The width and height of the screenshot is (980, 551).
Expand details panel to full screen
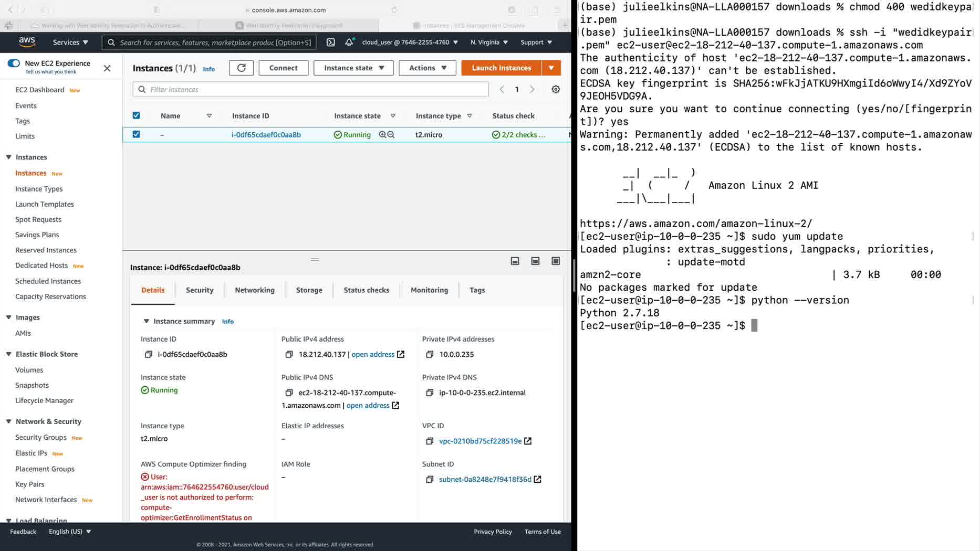tap(556, 261)
